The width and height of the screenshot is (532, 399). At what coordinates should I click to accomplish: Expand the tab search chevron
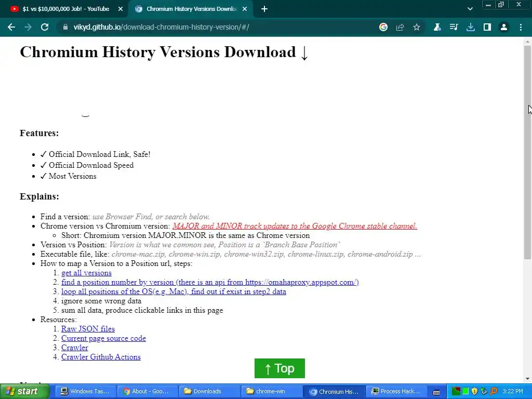[x=470, y=9]
